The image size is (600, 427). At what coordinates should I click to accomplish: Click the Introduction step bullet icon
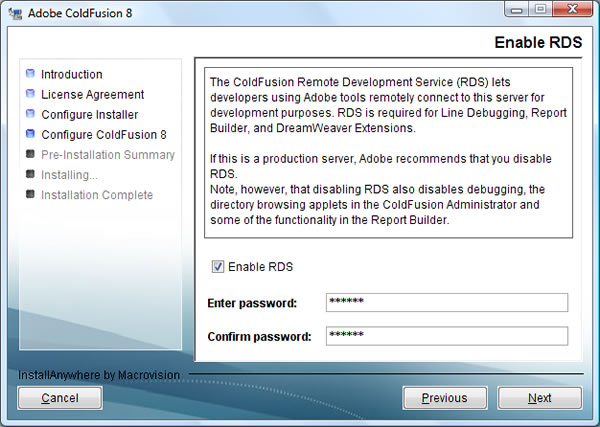pos(30,73)
